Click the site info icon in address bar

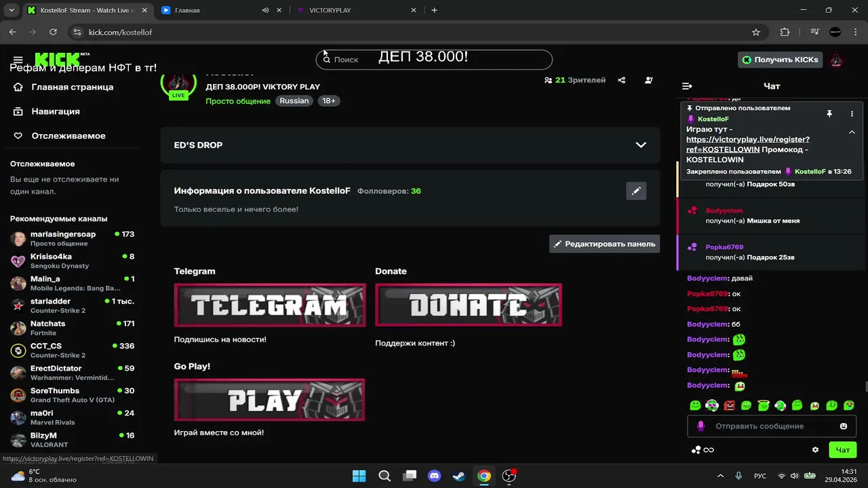tap(77, 32)
